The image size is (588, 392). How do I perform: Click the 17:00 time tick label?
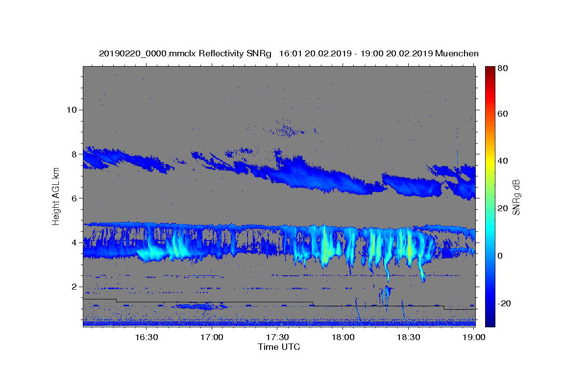point(212,337)
